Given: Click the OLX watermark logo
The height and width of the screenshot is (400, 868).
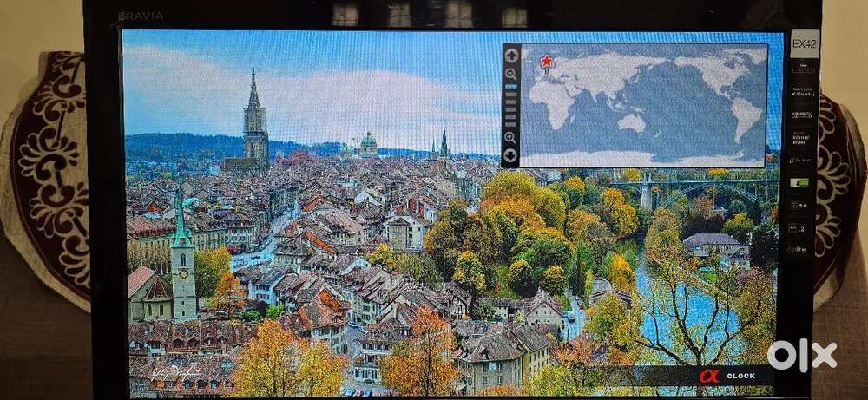Looking at the screenshot, I should 802,355.
